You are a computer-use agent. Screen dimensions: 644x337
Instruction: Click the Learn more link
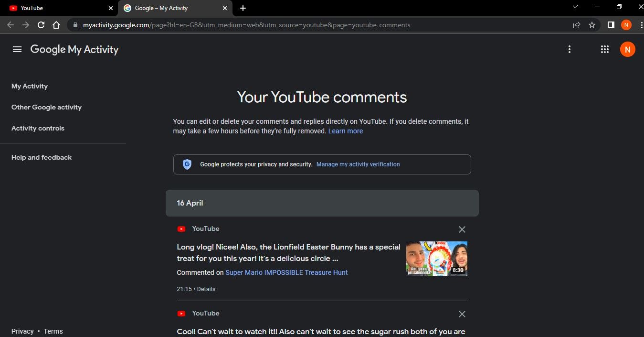[x=346, y=131]
